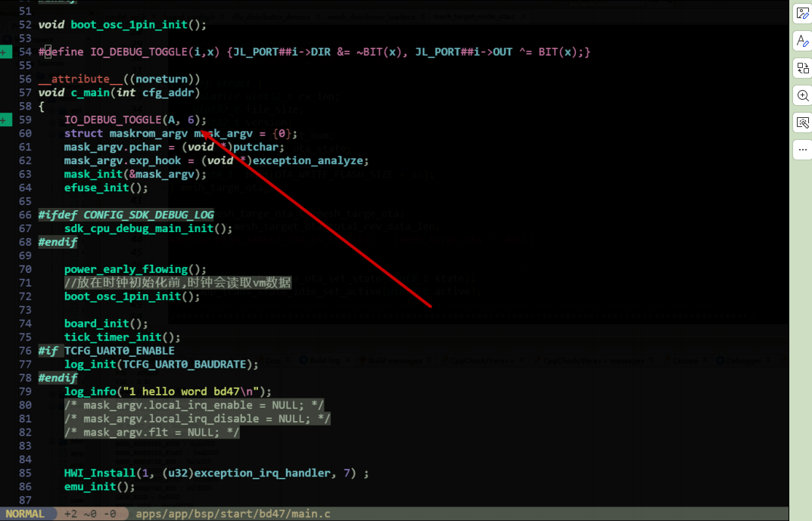Click mask_init(&mask_argv) on line 63
Image resolution: width=812 pixels, height=521 pixels.
[x=135, y=175]
